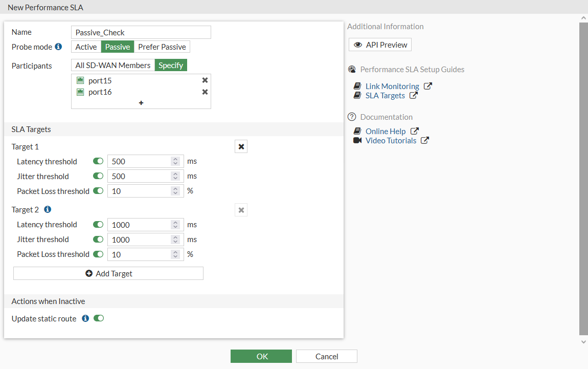This screenshot has height=369, width=588.
Task: Click the page's vertical scrollbar
Action: [x=583, y=179]
